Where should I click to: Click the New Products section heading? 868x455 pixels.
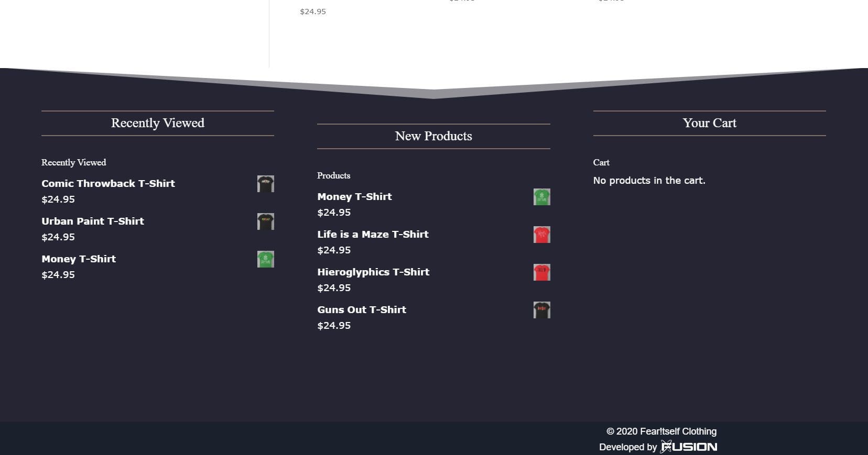click(x=433, y=136)
